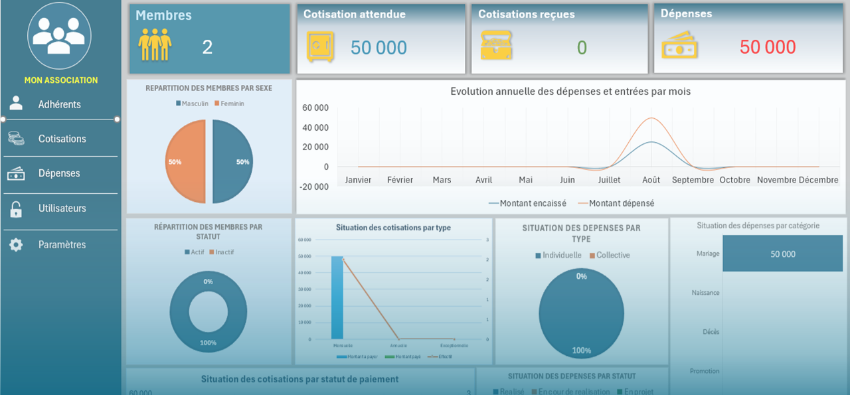Image resolution: width=850 pixels, height=395 pixels.
Task: Click the three-people Membres icon
Action: click(x=155, y=44)
